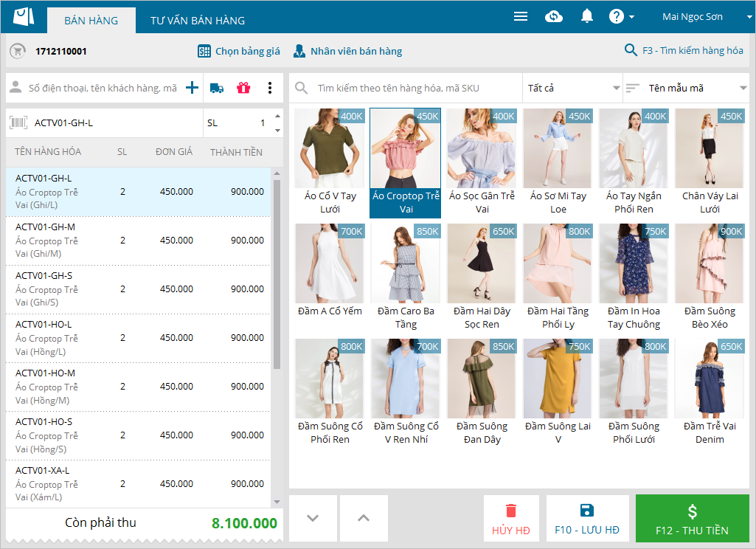
Task: Open the three-dot more options menu
Action: [x=270, y=88]
